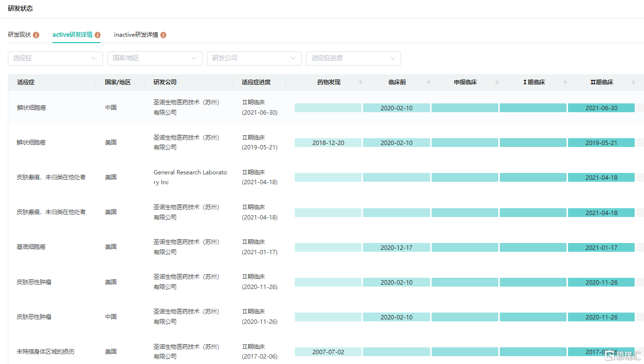Click Ⅱ期临床 (2017-02-06) progress cell
Viewport: 644px width, 364px height.
click(259, 352)
